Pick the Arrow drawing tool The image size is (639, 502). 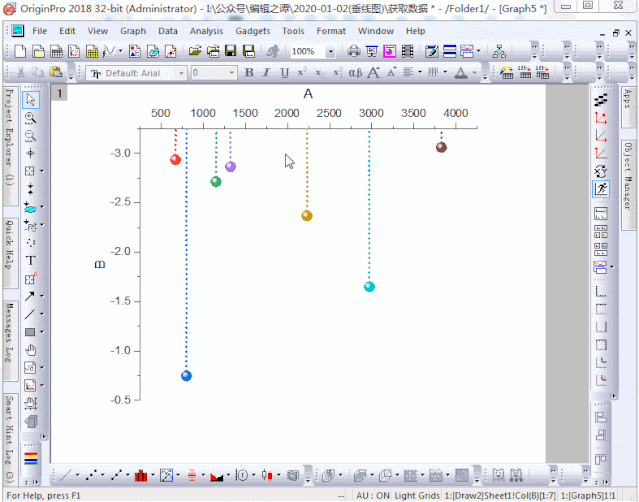tap(30, 296)
